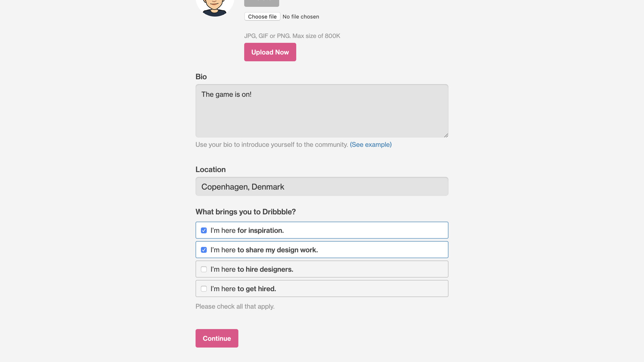Click the profile avatar picture

point(215,7)
